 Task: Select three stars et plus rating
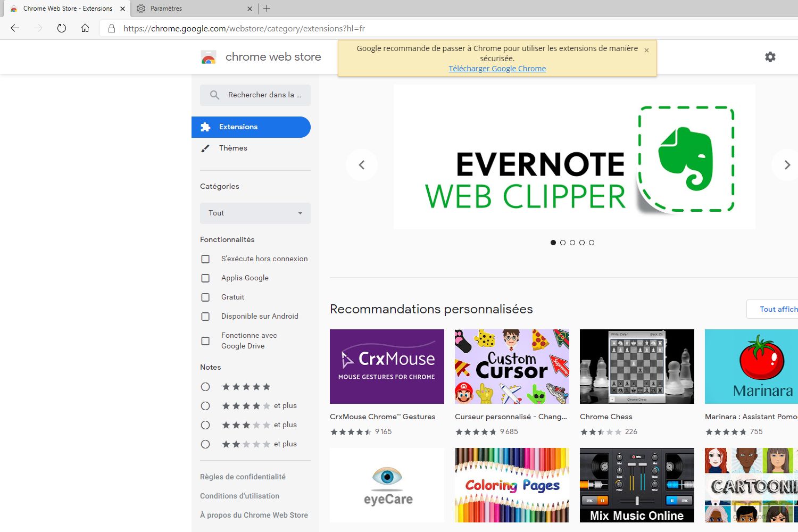tap(205, 425)
